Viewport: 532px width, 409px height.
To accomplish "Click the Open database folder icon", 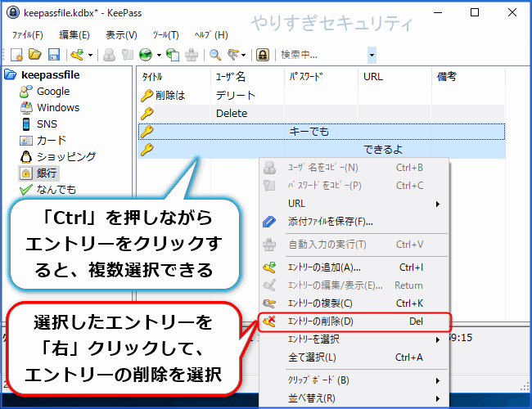I will (35, 54).
